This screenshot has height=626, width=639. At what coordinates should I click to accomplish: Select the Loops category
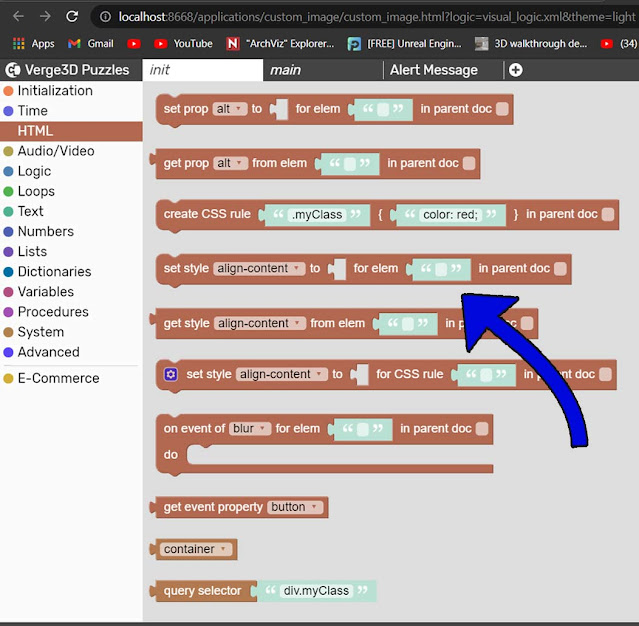71,191
